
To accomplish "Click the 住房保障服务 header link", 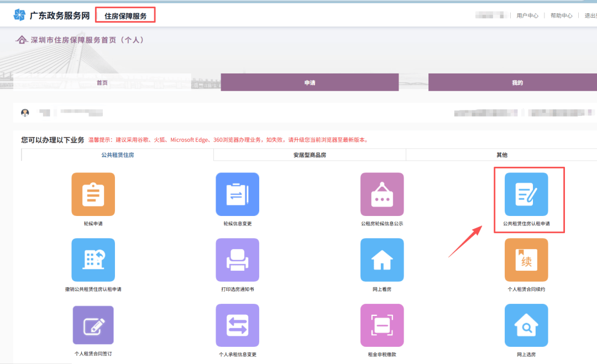I will (125, 14).
